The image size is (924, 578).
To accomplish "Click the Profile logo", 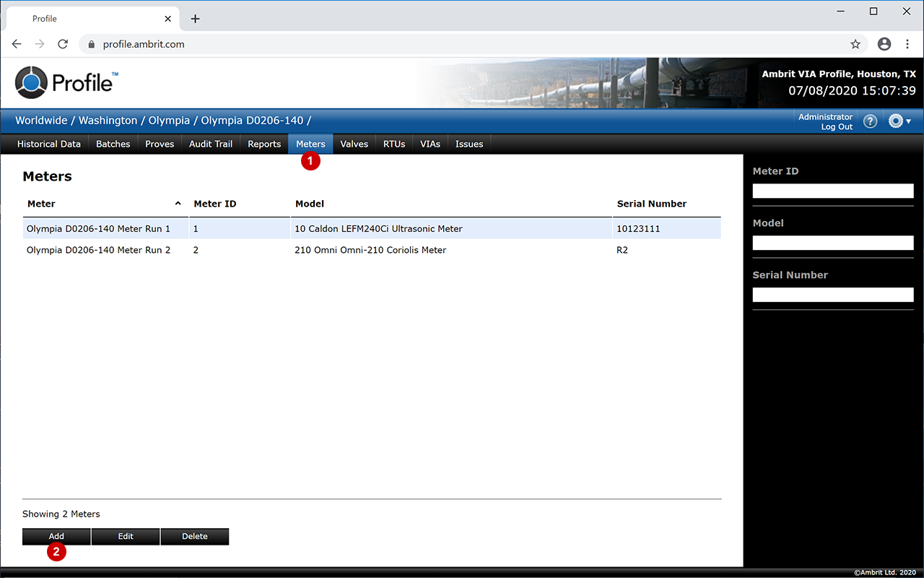I will (65, 82).
